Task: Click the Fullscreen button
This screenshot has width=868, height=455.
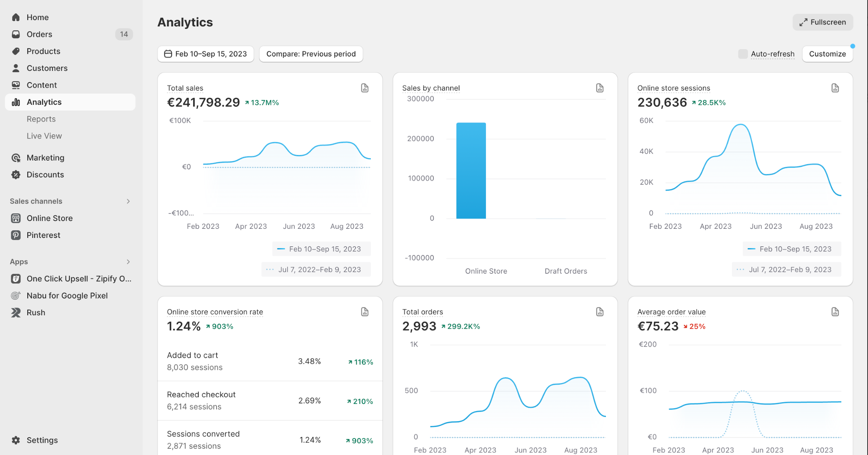Action: [x=822, y=22]
